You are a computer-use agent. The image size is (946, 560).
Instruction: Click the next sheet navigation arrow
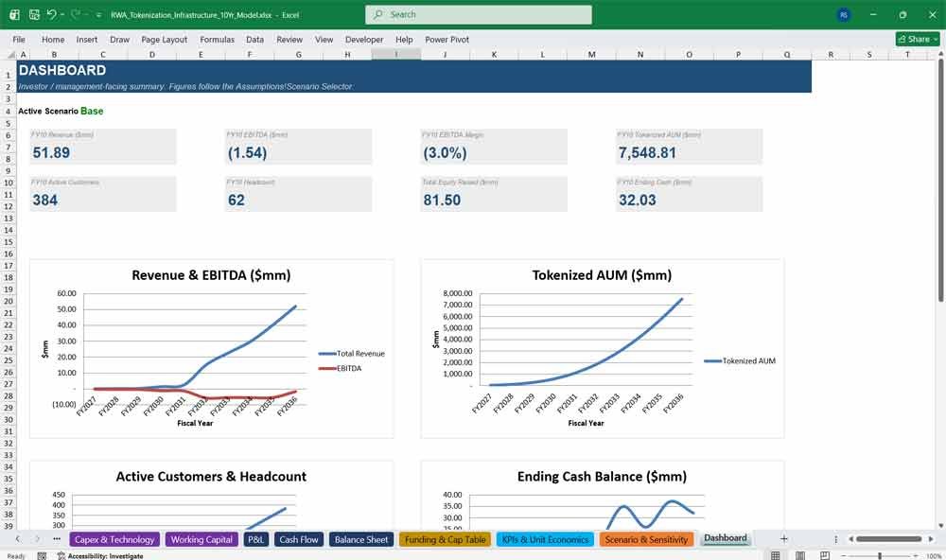click(x=38, y=539)
